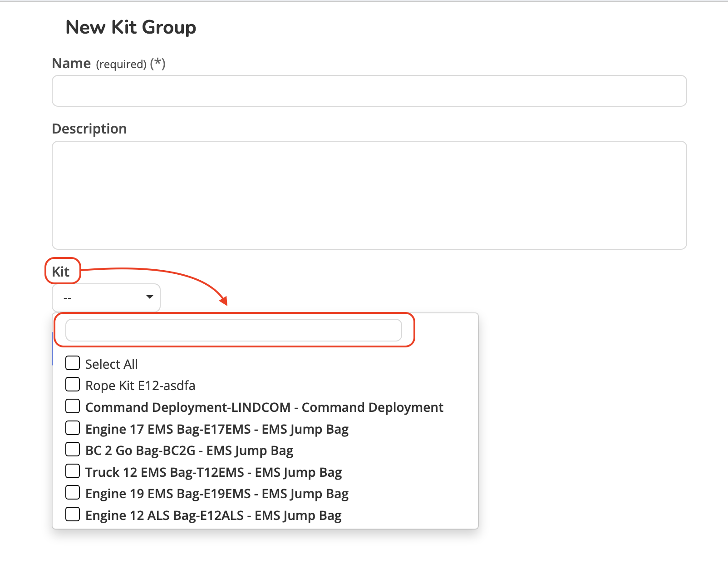
Task: Check the Rope Kit E12-asdfa checkbox
Action: 73,385
